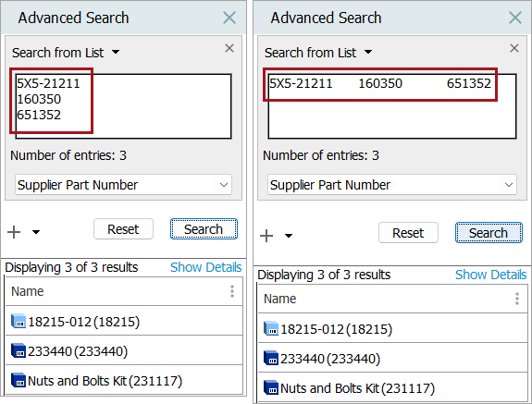Open column options menu in right results
The image size is (532, 404).
(x=517, y=299)
